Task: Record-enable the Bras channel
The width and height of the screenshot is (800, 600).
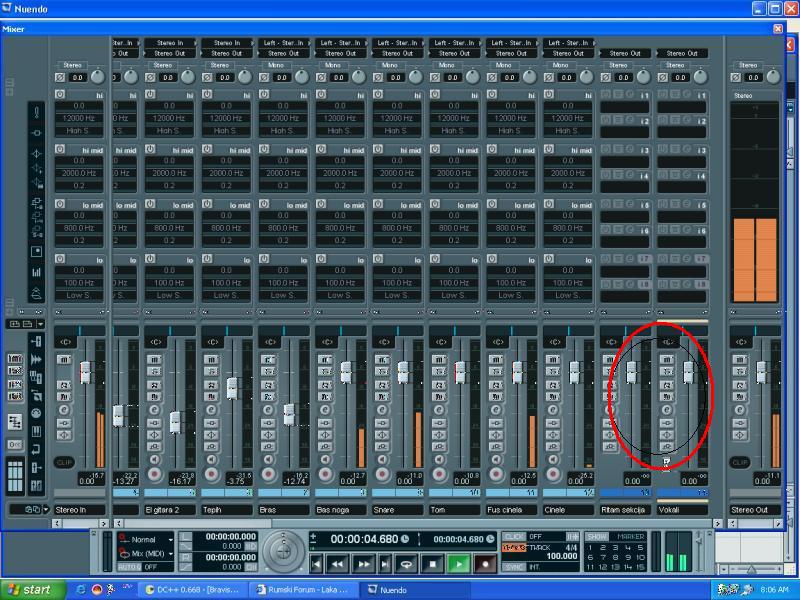Action: (269, 473)
